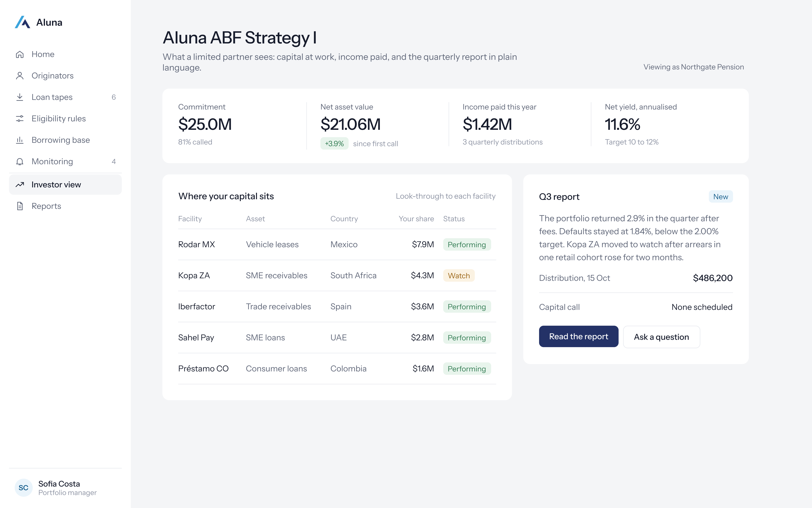Click the Monitoring count badge 4
812x508 pixels.
point(114,162)
